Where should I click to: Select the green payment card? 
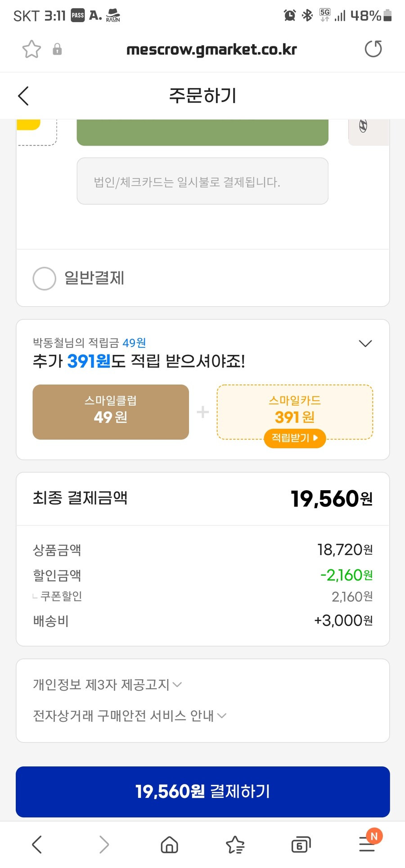click(202, 132)
